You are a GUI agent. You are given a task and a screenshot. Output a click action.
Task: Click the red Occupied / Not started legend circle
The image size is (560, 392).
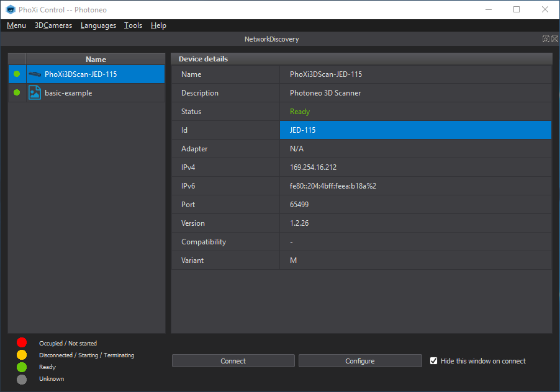(x=22, y=342)
